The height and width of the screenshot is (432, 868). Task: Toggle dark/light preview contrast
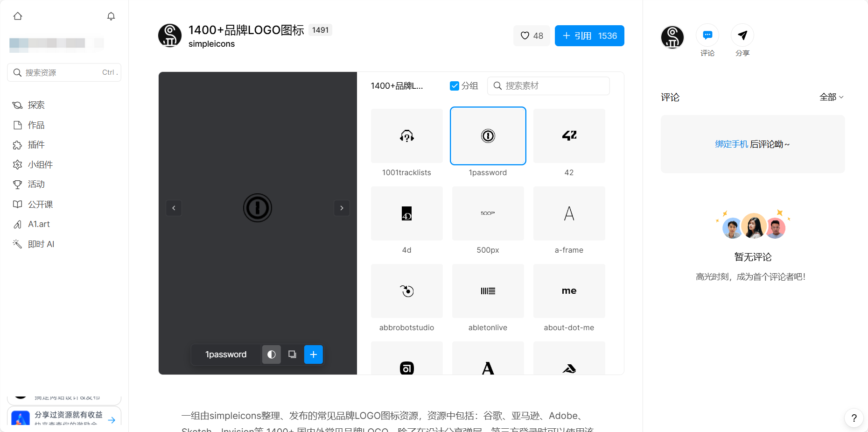(272, 354)
